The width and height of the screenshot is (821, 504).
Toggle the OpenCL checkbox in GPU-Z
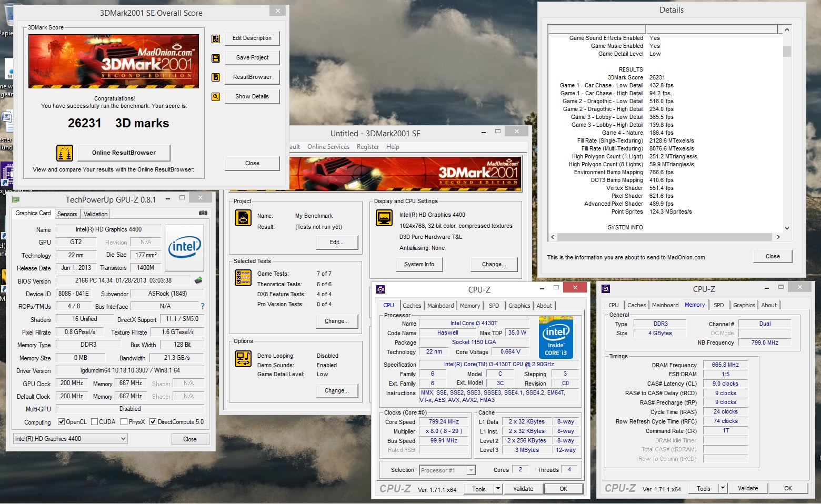[62, 422]
